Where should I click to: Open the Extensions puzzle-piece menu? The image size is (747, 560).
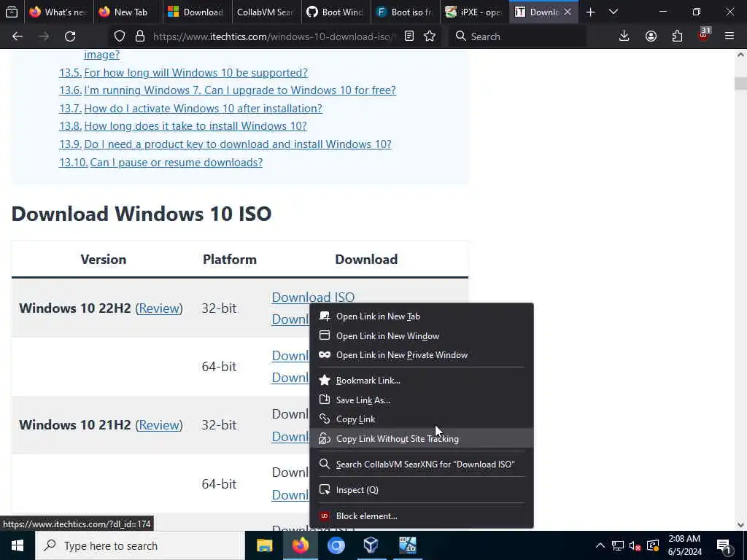point(677,36)
